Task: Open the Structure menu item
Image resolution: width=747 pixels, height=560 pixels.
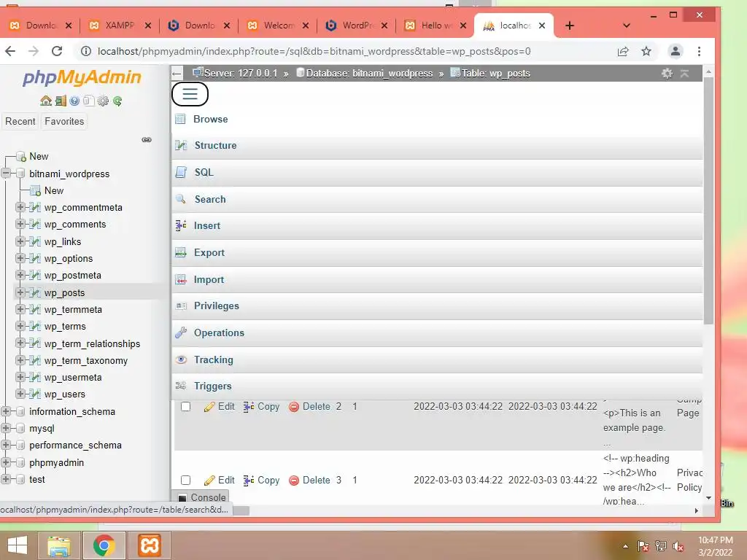Action: click(x=437, y=145)
